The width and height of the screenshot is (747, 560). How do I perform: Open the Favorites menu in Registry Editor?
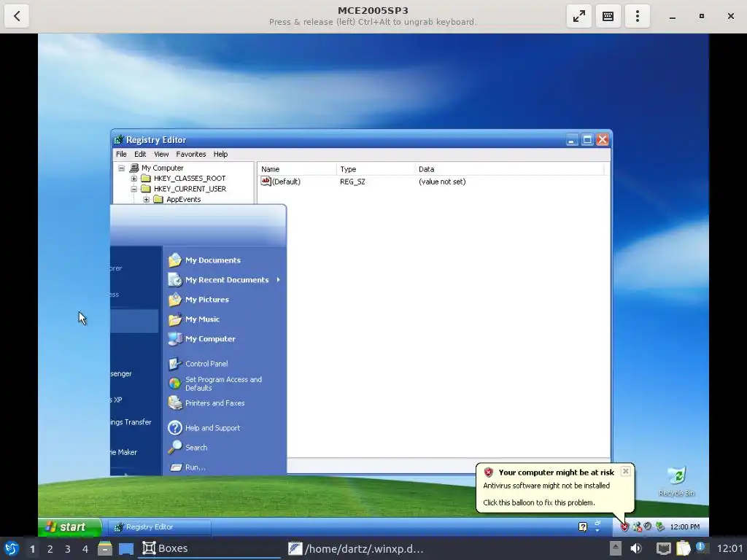point(190,155)
